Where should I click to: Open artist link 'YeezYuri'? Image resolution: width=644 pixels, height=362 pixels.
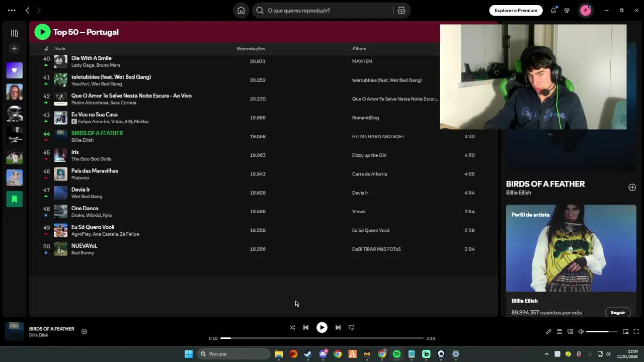[x=79, y=84]
